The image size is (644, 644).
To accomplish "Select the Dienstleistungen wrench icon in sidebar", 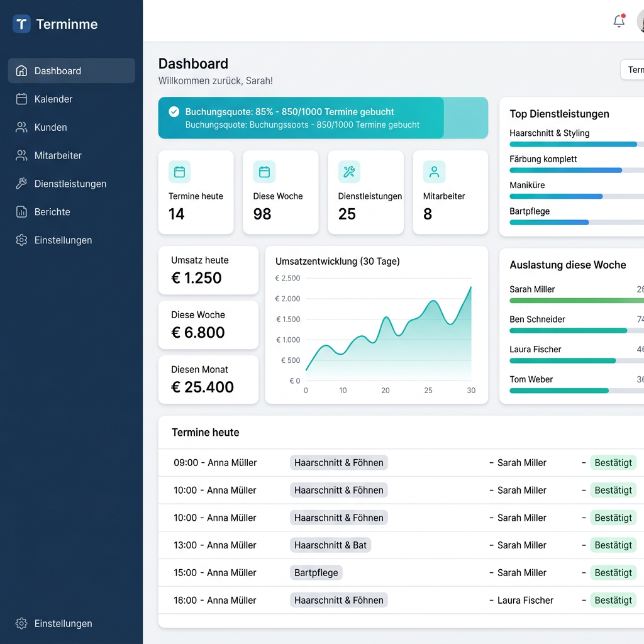I will click(21, 184).
